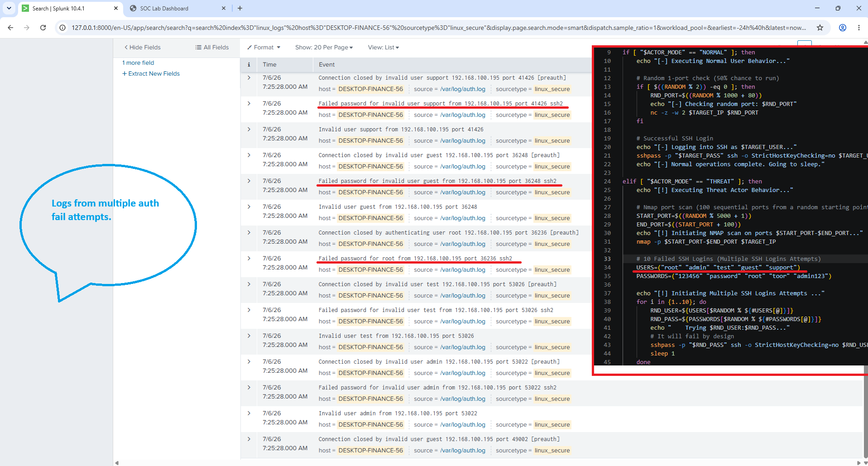
Task: Minimize the Chrome window
Action: [817, 8]
